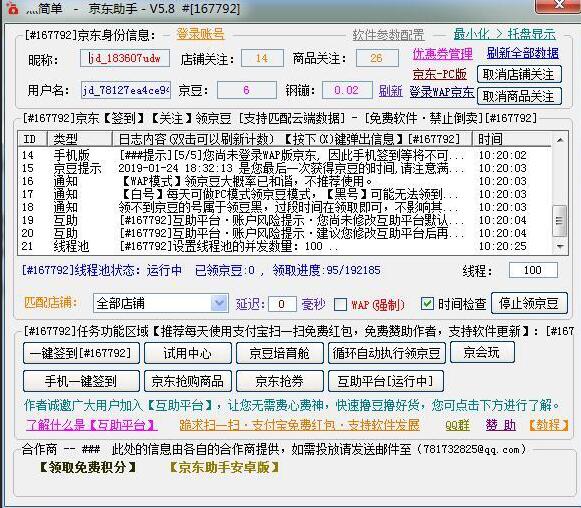Open 优惠券管理 link

click(443, 54)
